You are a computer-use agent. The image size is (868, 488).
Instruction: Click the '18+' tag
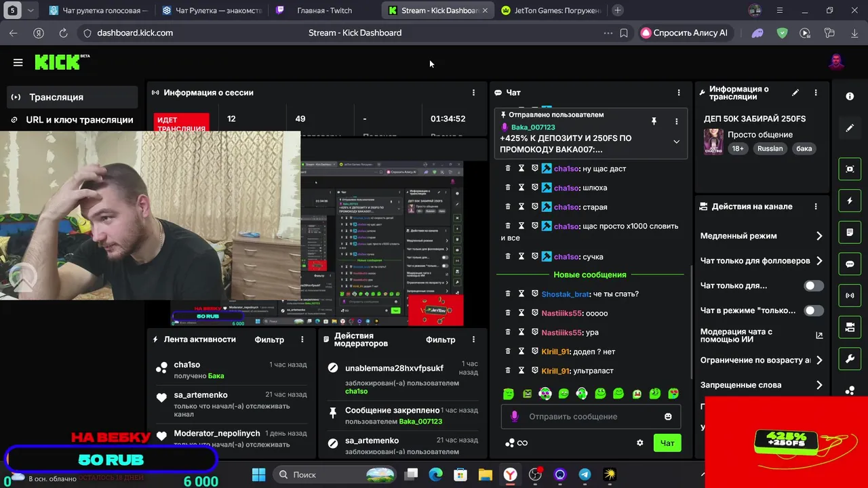738,148
